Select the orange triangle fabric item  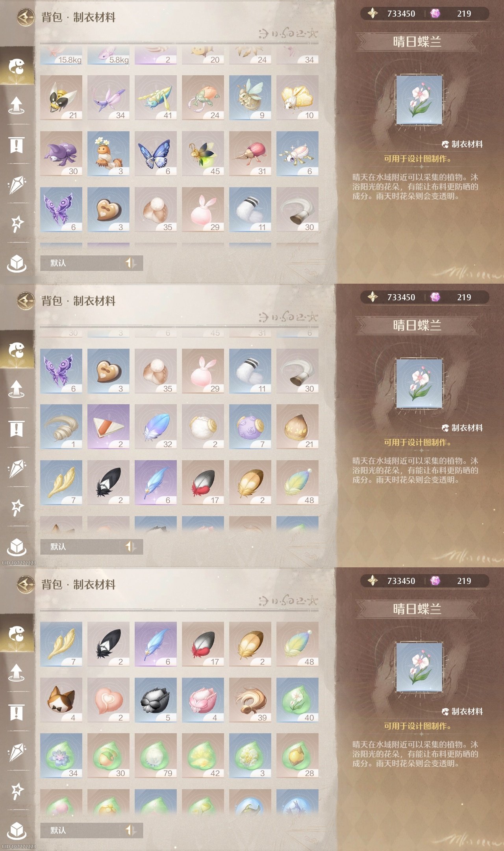pyautogui.click(x=108, y=427)
